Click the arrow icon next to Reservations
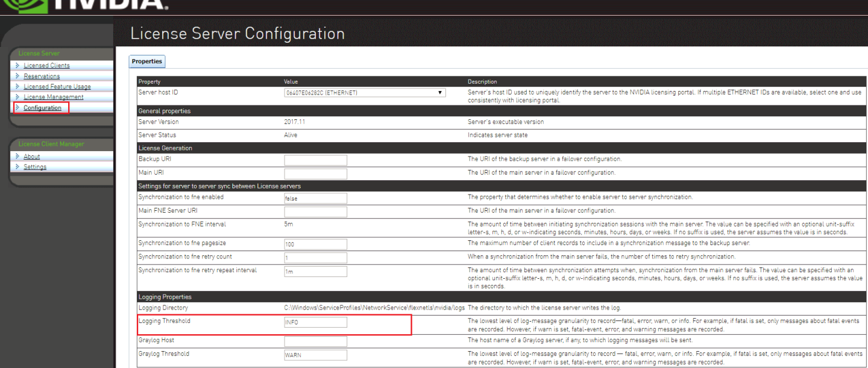 coord(18,76)
